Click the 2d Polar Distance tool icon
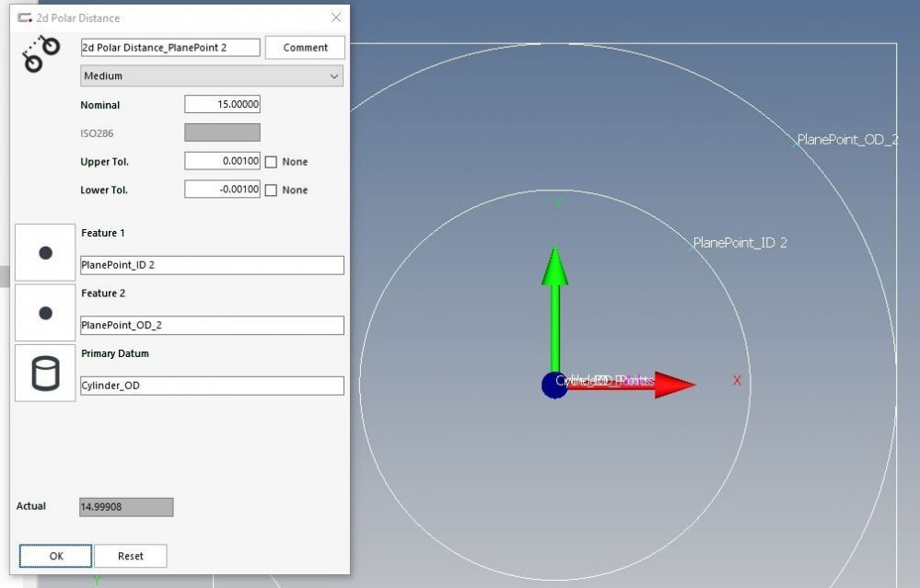This screenshot has width=920, height=588. tap(41, 54)
